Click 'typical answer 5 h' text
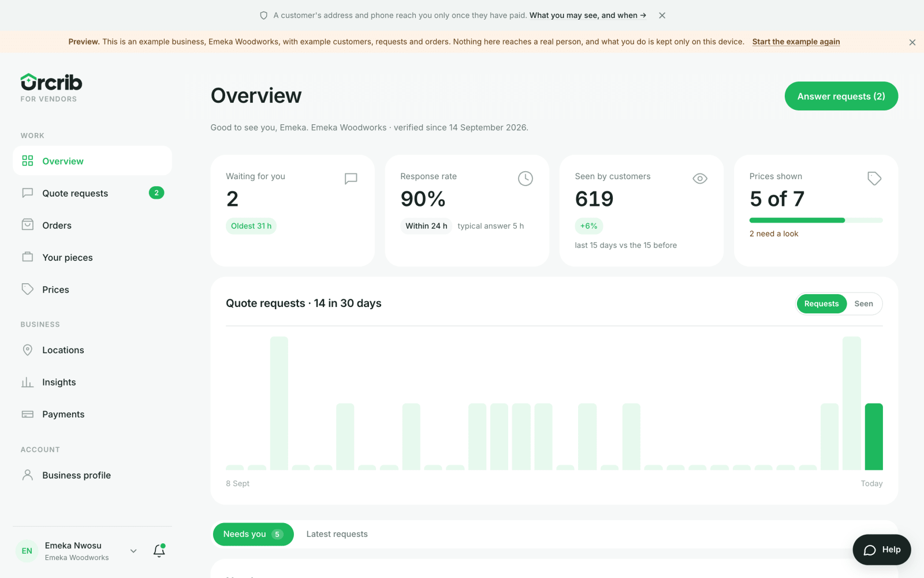 click(490, 226)
